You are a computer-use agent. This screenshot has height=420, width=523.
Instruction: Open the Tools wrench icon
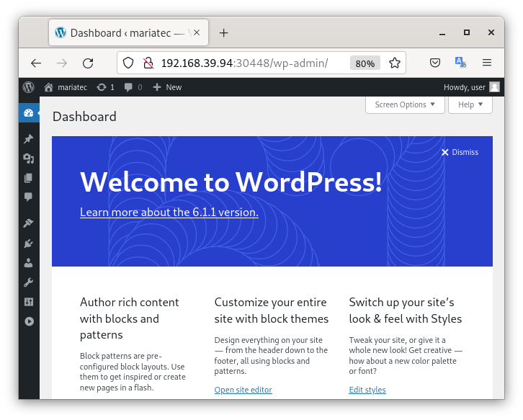[29, 282]
